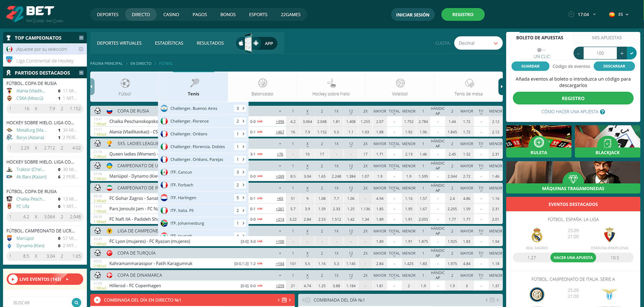Click Iniciar Sesión button
Viewport: 644px width, 307px height.
click(x=413, y=14)
